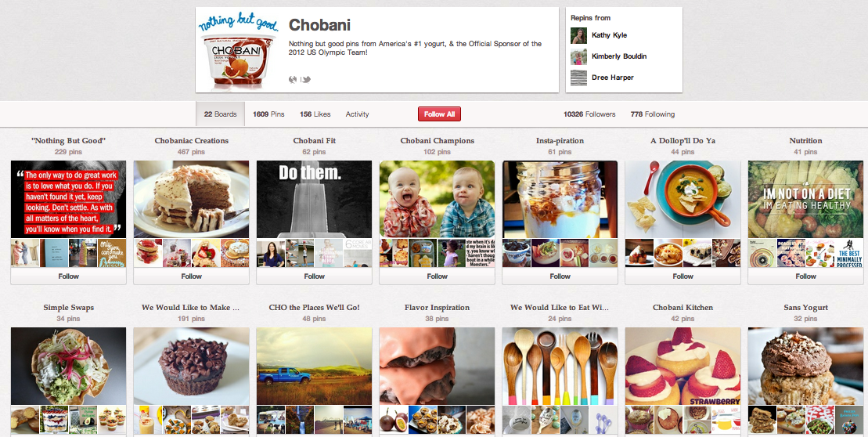The width and height of the screenshot is (868, 437).
Task: Click Kathy Kyle's avatar in Repins from
Action: coord(578,35)
